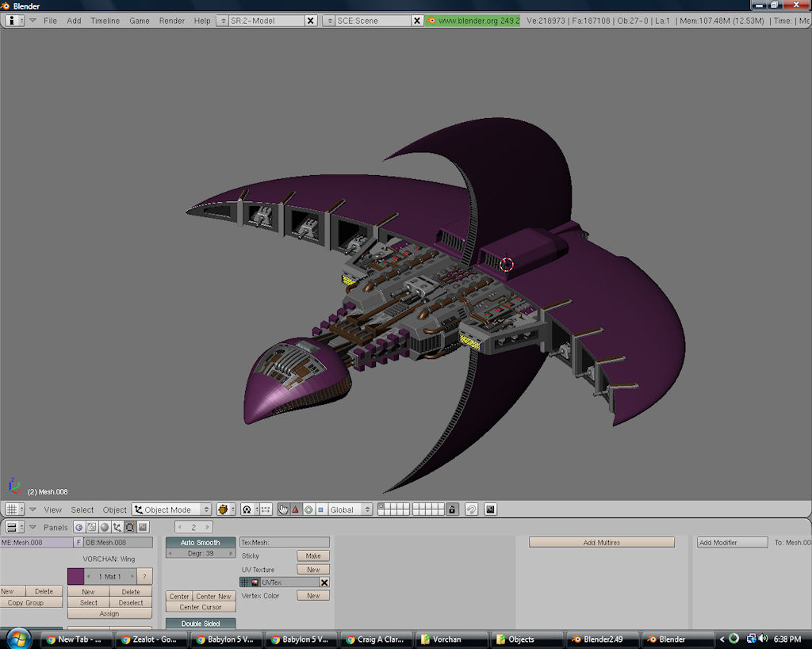Viewport: 812px width, 649px height.
Task: Open the info window type icon
Action: pos(14,21)
